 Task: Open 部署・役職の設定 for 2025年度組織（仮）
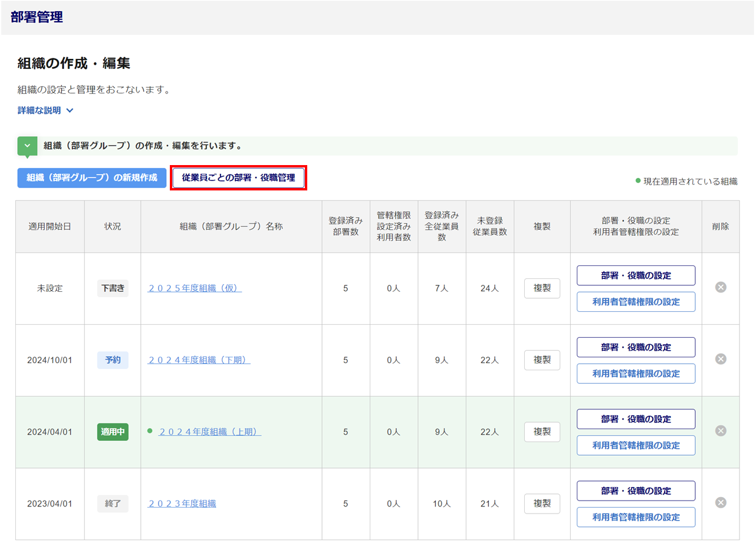(636, 275)
